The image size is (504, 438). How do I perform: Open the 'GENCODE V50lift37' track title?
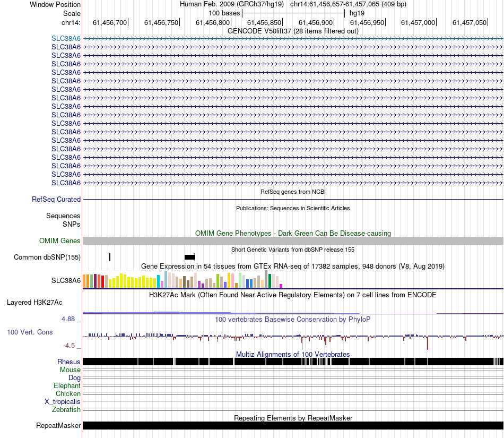click(x=293, y=31)
